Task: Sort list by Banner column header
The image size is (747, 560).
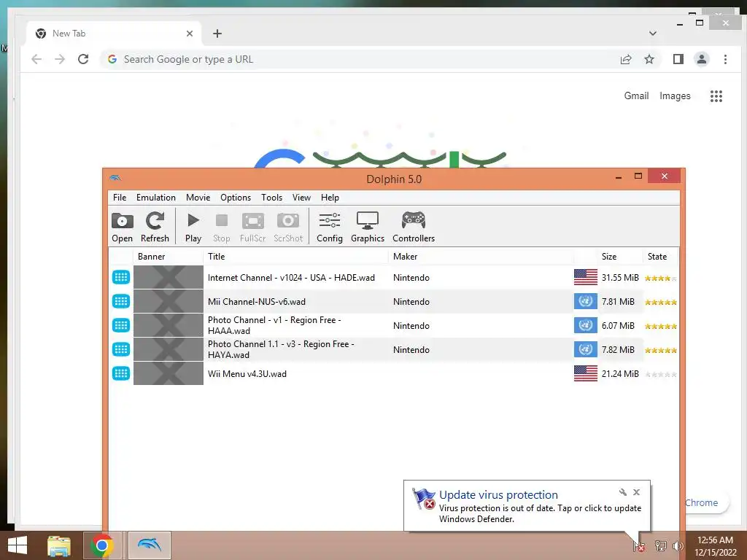Action: (x=169, y=257)
